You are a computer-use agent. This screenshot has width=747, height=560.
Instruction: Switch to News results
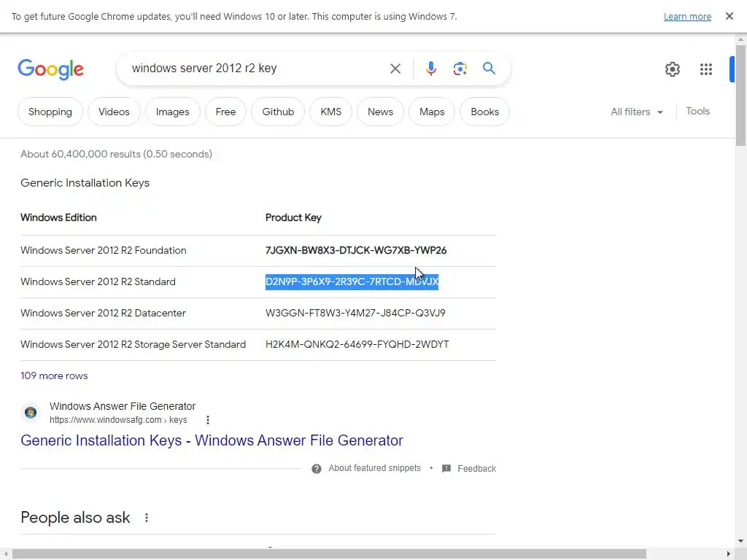(x=380, y=112)
